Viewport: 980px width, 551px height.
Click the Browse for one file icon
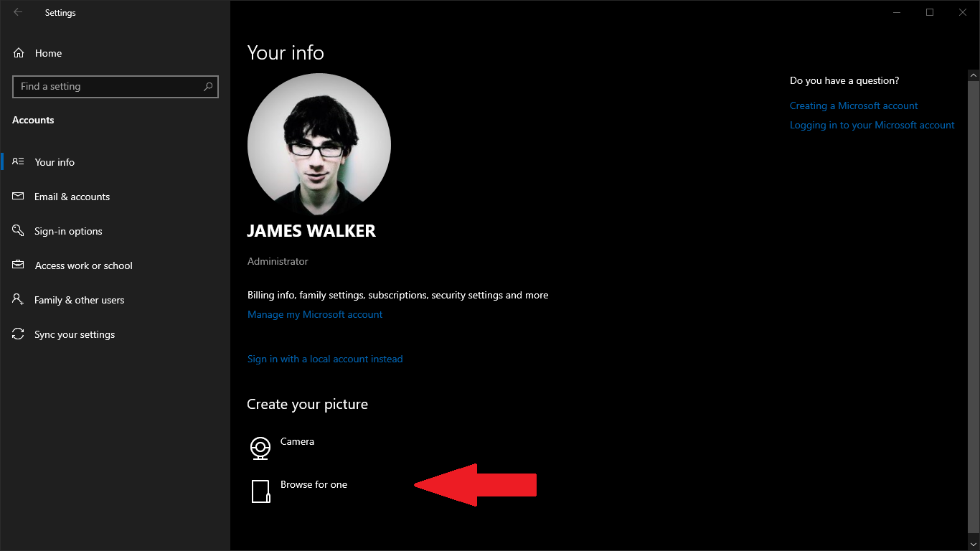coord(260,491)
